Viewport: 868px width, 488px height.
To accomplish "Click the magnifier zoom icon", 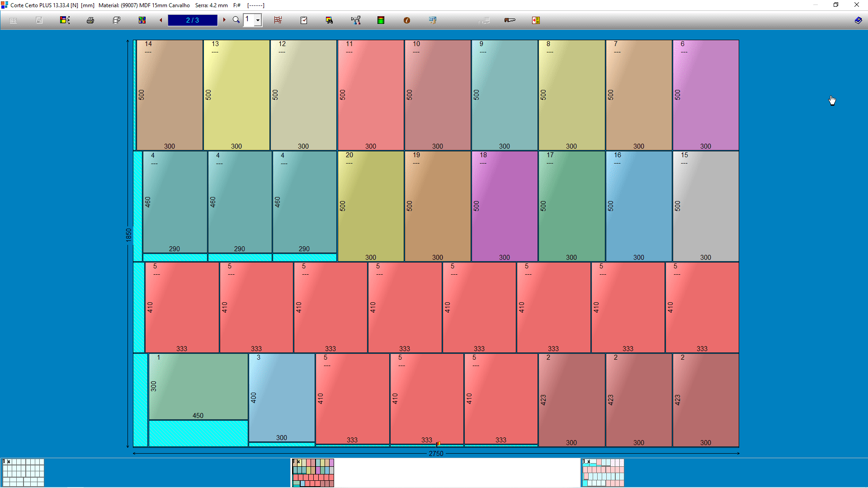I will click(x=236, y=20).
